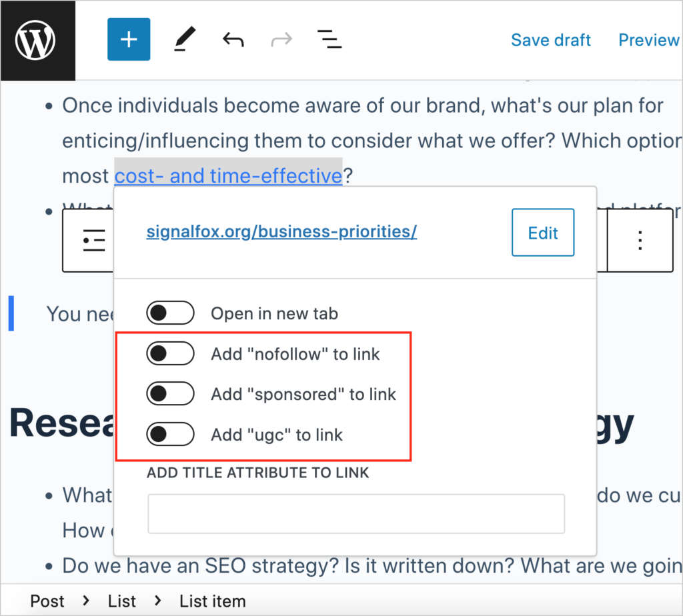The height and width of the screenshot is (616, 683).
Task: Open block options three-dot menu
Action: [x=640, y=240]
